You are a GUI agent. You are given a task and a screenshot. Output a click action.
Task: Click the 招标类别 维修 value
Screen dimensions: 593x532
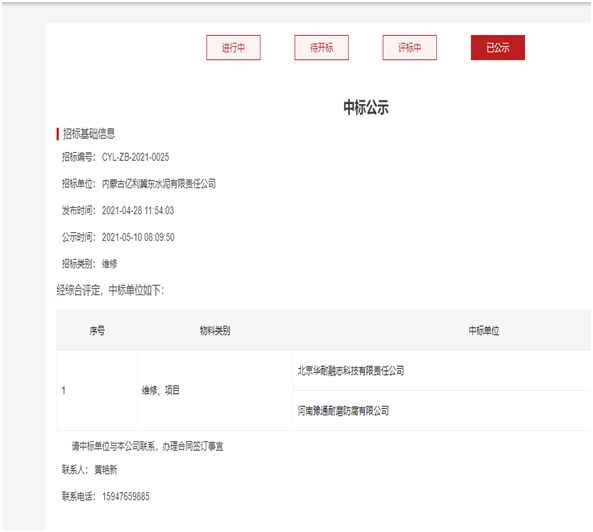point(110,264)
